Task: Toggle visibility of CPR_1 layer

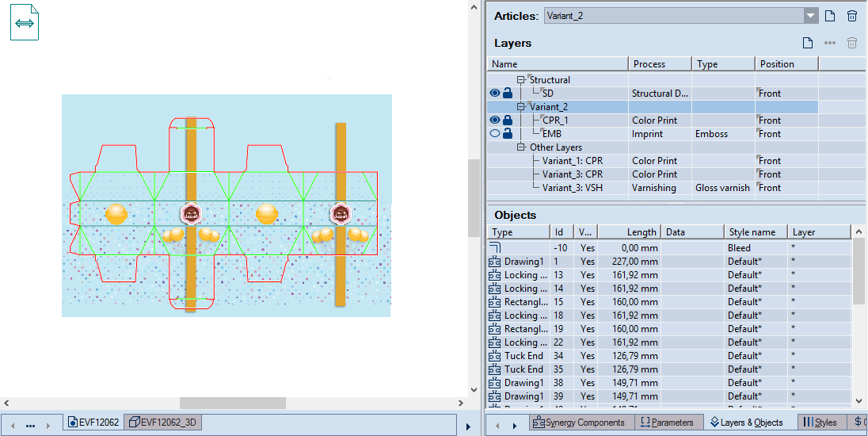Action: pos(495,120)
